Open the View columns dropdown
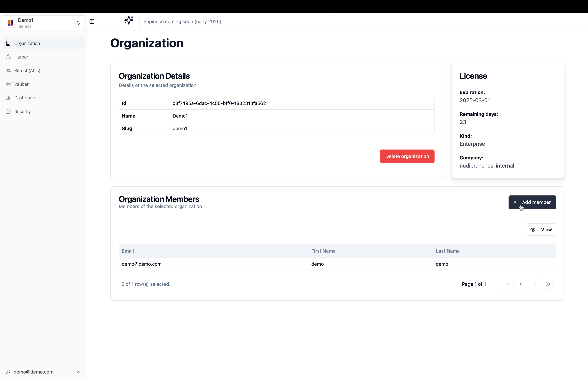The image size is (588, 380). pyautogui.click(x=541, y=229)
